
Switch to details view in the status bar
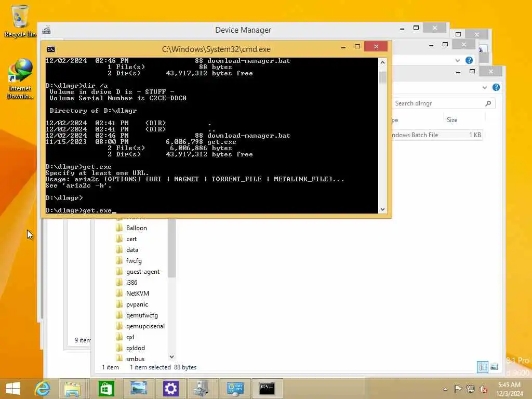click(x=482, y=367)
